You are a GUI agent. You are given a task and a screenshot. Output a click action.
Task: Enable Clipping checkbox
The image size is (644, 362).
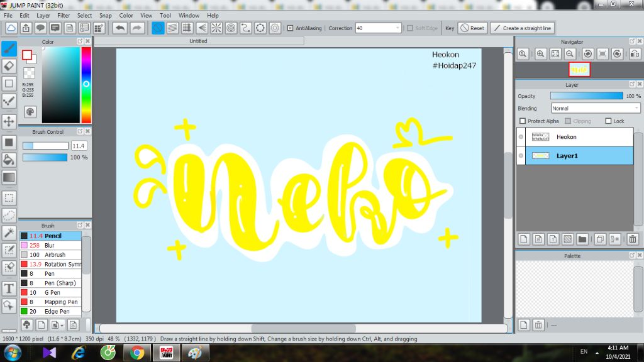pos(568,121)
